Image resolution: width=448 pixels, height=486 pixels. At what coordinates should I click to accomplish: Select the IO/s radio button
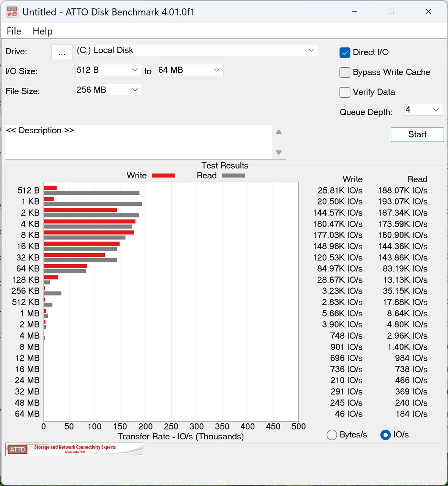(x=385, y=435)
